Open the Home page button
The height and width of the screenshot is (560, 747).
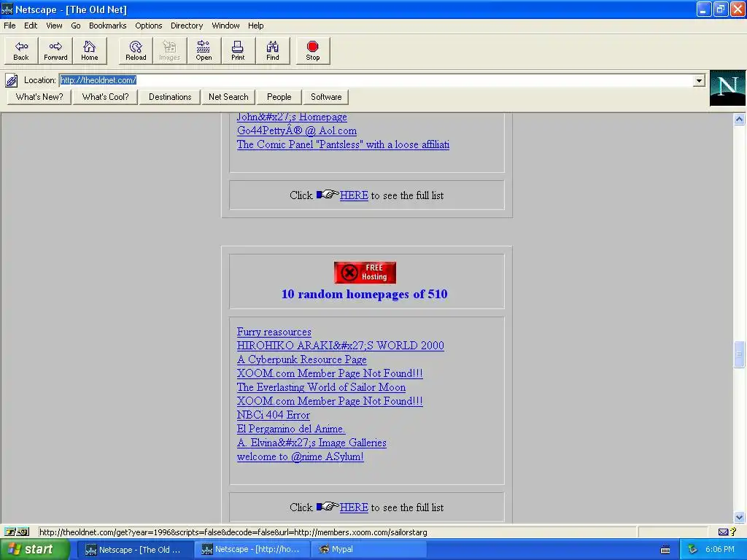tap(90, 51)
